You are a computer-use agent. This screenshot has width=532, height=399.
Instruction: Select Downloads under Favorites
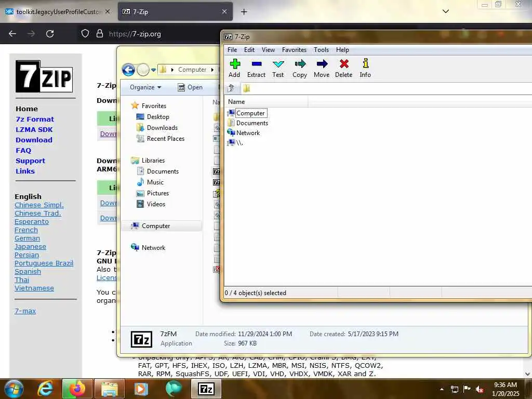(157, 128)
